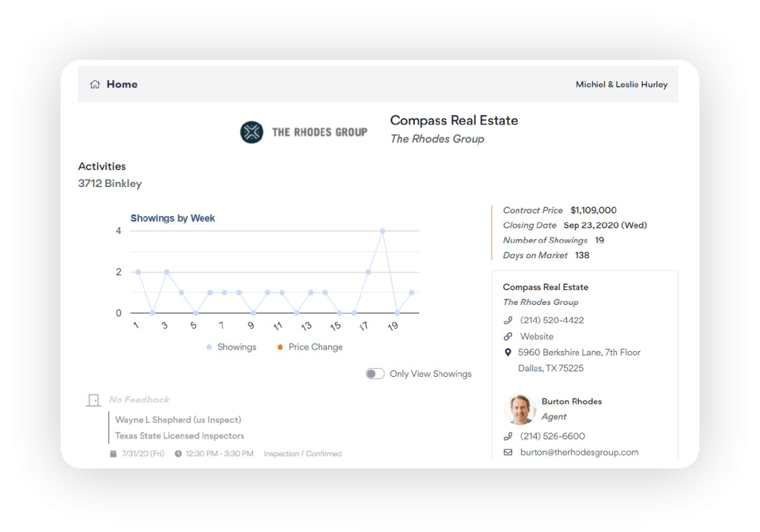Click burton@therhodesgroup.com email address
Image resolution: width=760 pixels, height=532 pixels.
point(579,453)
